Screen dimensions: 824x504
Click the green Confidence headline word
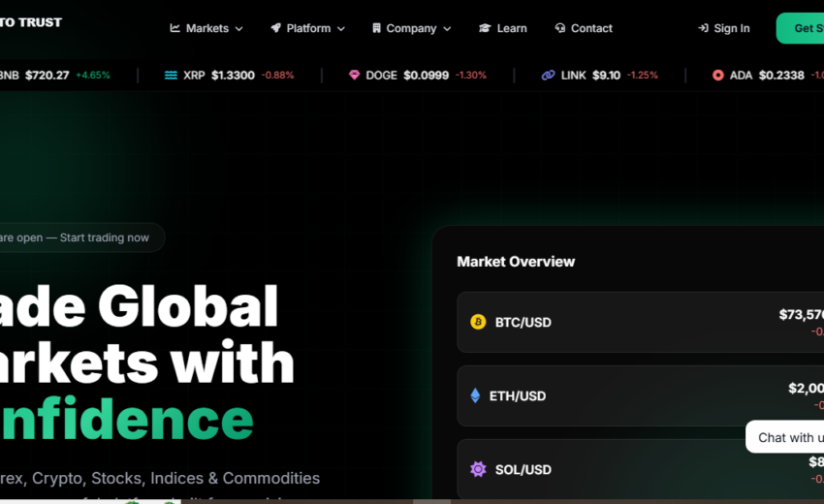coord(127,419)
